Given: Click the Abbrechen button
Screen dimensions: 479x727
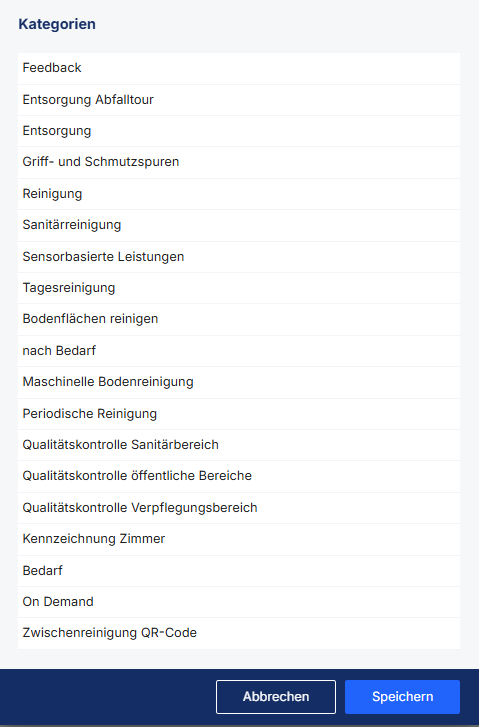Looking at the screenshot, I should tap(276, 697).
